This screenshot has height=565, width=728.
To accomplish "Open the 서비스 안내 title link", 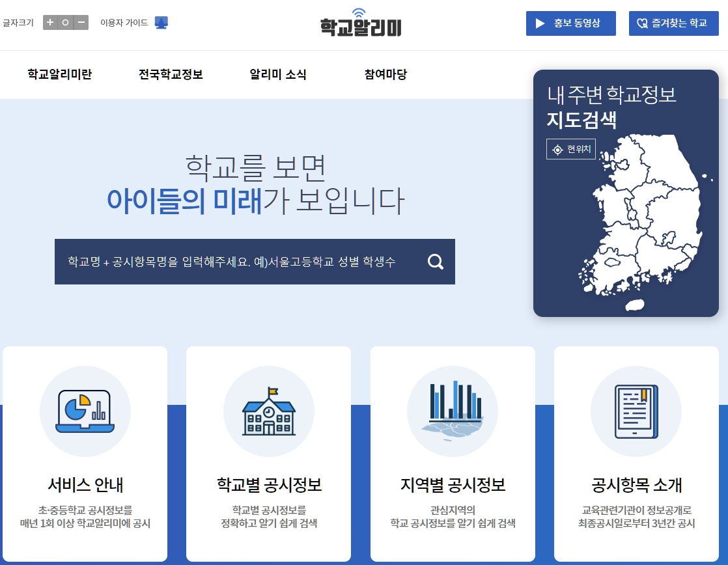I will pyautogui.click(x=85, y=485).
